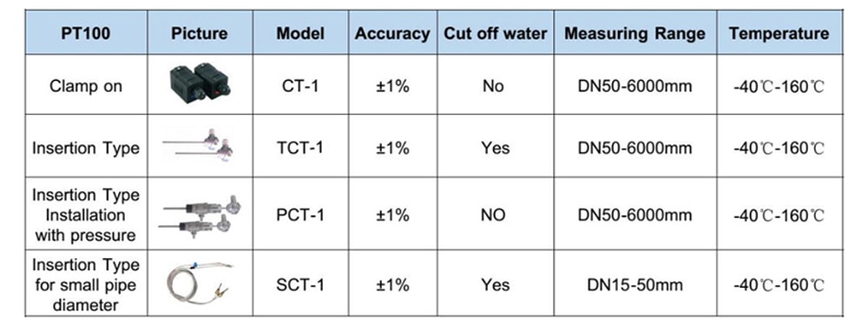The image size is (868, 326).
Task: Click the Clamp on row label
Action: click(x=86, y=86)
